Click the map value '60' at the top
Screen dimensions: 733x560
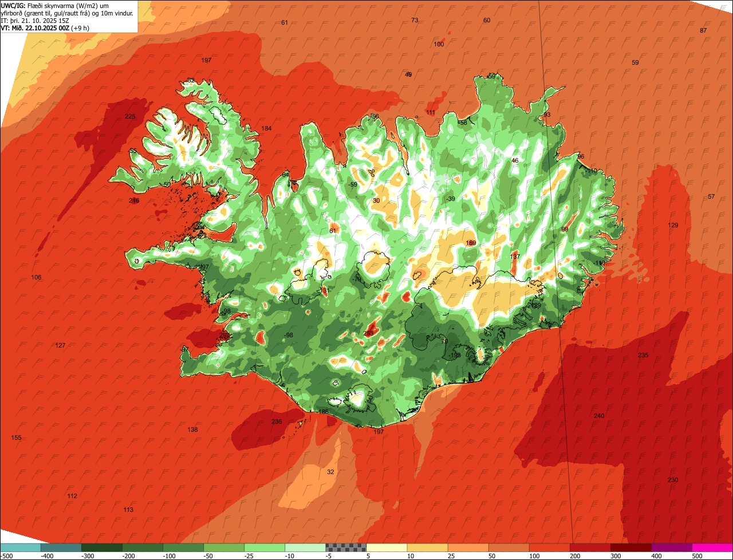coord(487,20)
